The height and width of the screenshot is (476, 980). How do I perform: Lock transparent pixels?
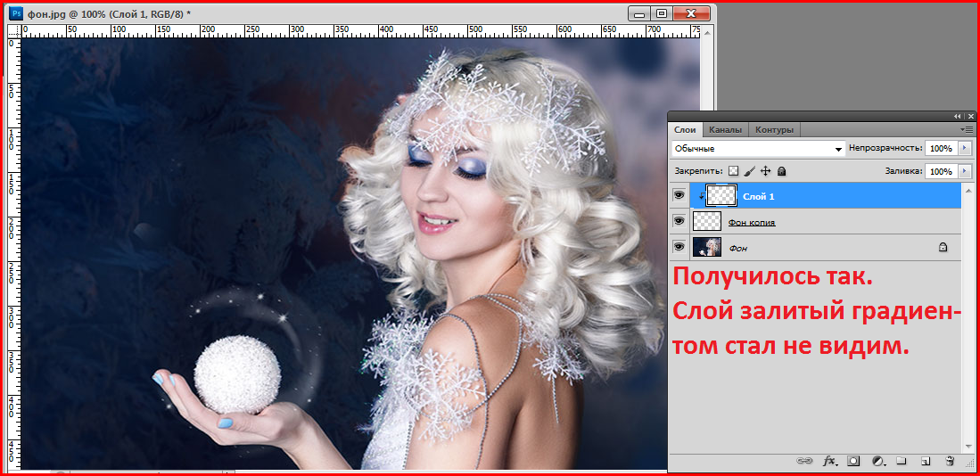(x=734, y=170)
